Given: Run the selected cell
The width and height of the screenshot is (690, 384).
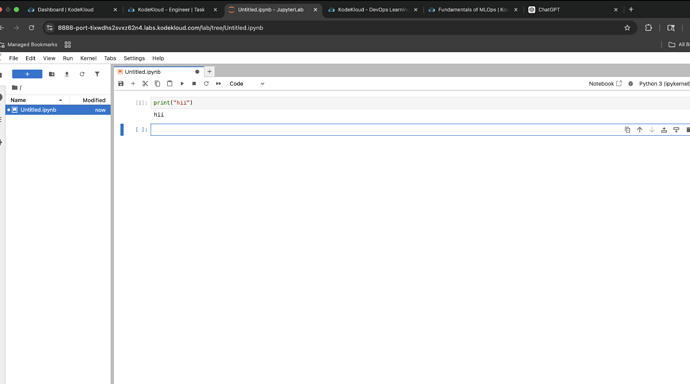Looking at the screenshot, I should coord(182,84).
